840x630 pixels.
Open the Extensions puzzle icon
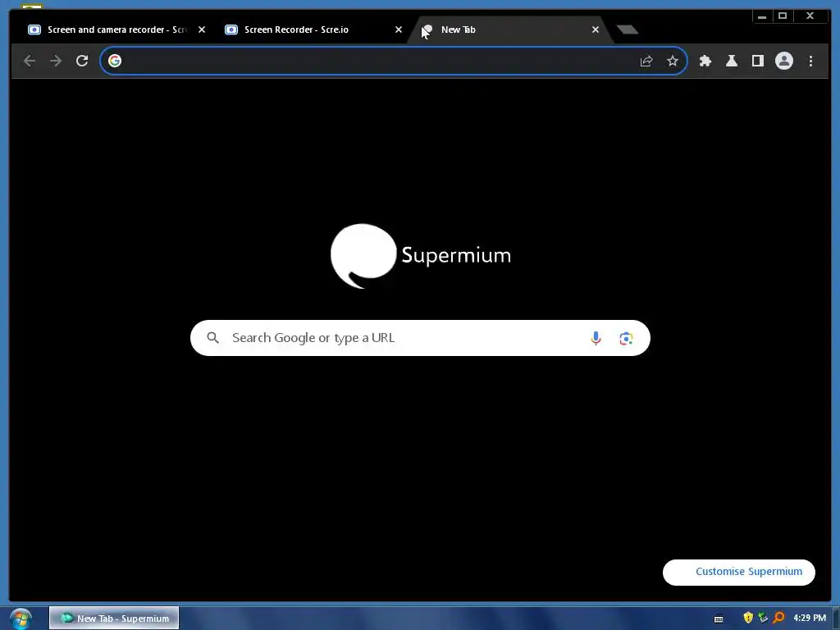click(705, 61)
